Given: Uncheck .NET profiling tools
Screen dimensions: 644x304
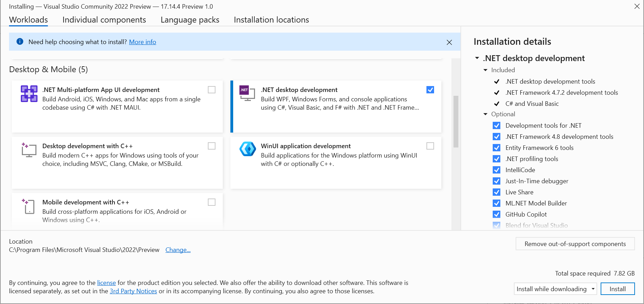Looking at the screenshot, I should pyautogui.click(x=497, y=159).
